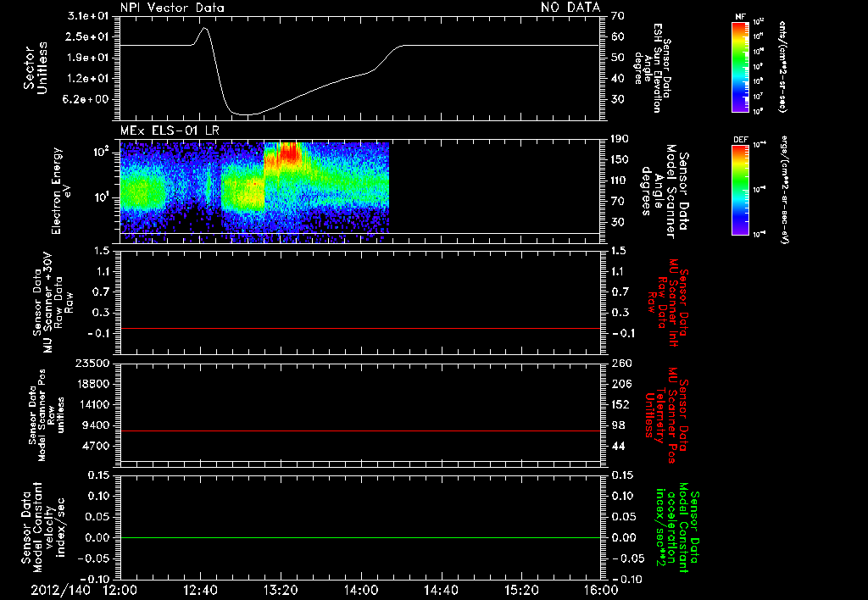
Task: Click the '16:00' time axis label
Action: pos(601,591)
